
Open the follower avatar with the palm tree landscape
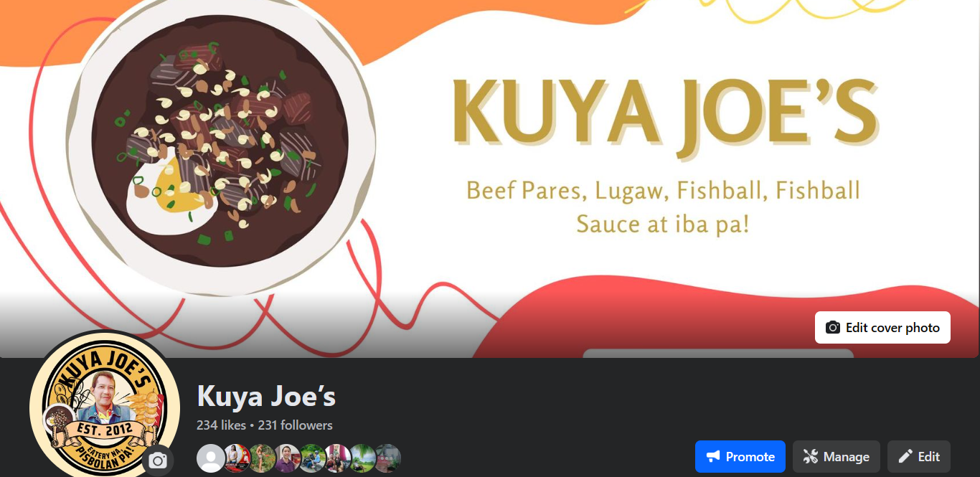362,458
